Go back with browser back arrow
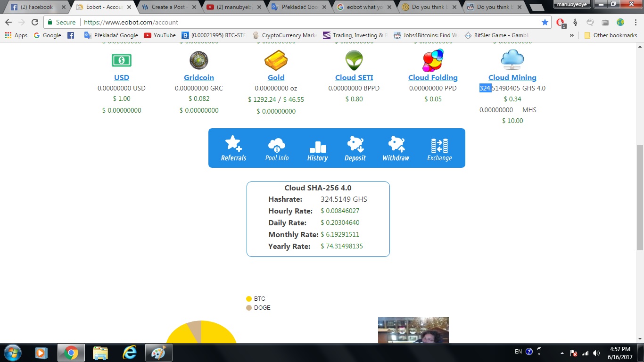The width and height of the screenshot is (644, 362). 8,22
